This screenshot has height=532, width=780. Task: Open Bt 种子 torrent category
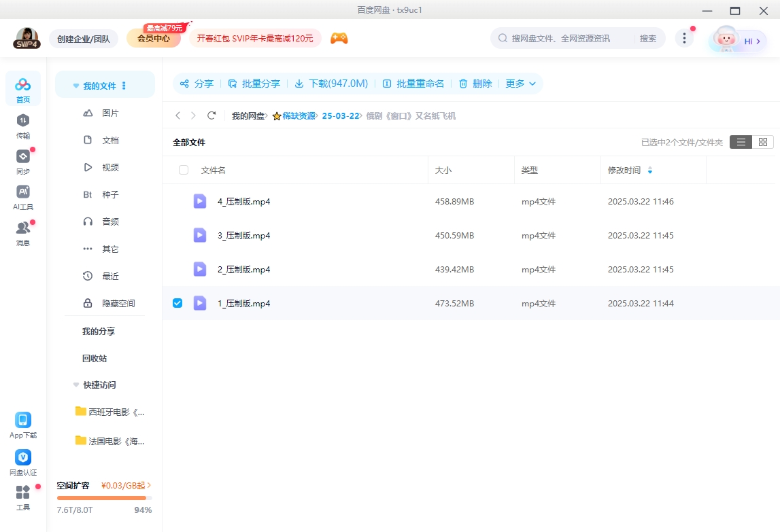[x=109, y=194]
